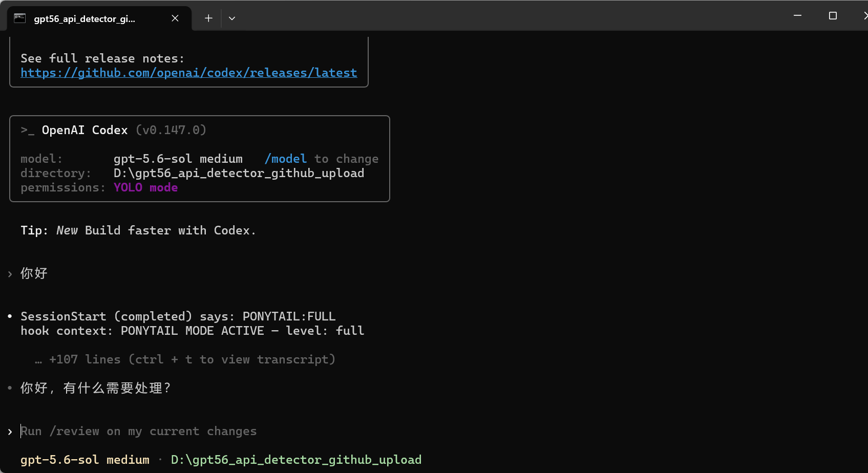Minimize the terminal window
The width and height of the screenshot is (868, 473).
pos(797,16)
